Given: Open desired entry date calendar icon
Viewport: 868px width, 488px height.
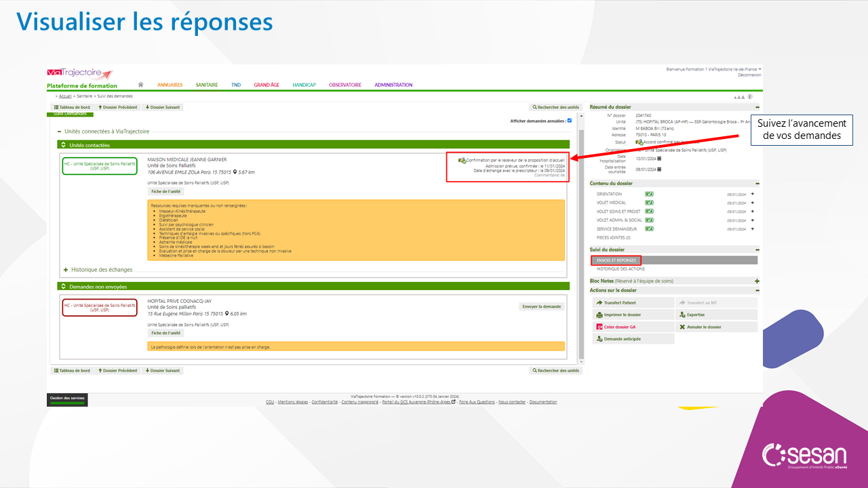Looking at the screenshot, I should (x=658, y=169).
